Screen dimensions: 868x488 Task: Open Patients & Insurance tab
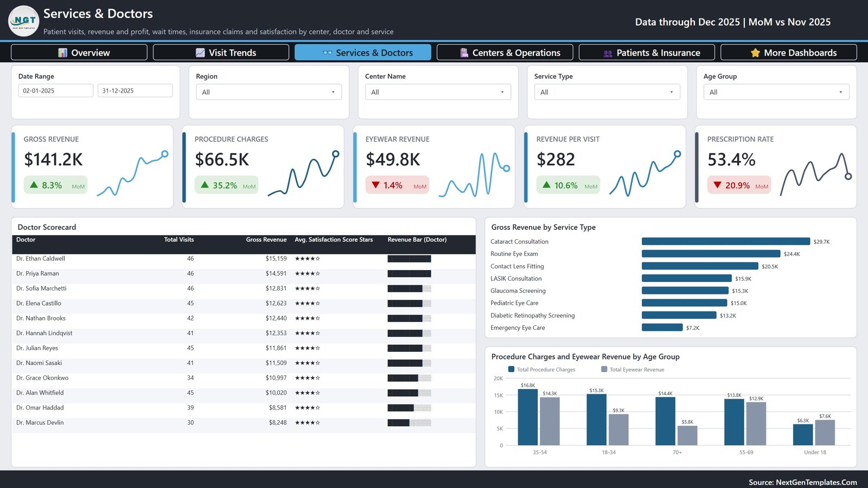tap(647, 53)
